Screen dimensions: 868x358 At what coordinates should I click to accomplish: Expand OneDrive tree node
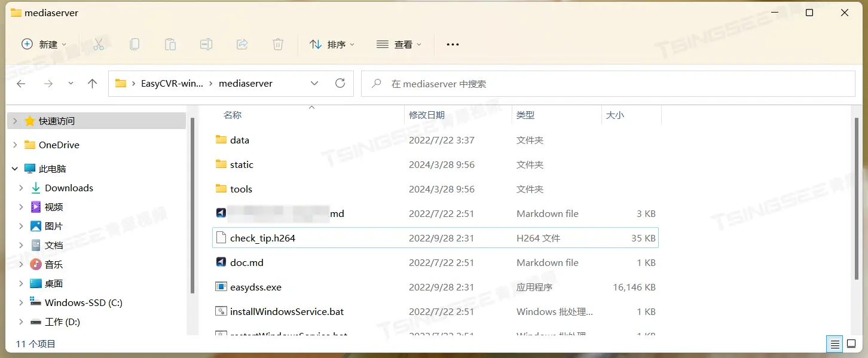click(x=15, y=145)
